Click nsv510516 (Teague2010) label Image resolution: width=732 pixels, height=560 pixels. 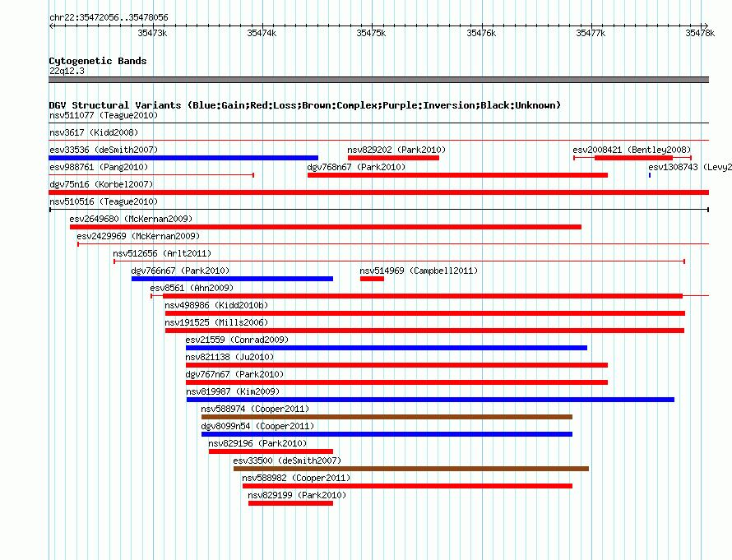click(104, 201)
